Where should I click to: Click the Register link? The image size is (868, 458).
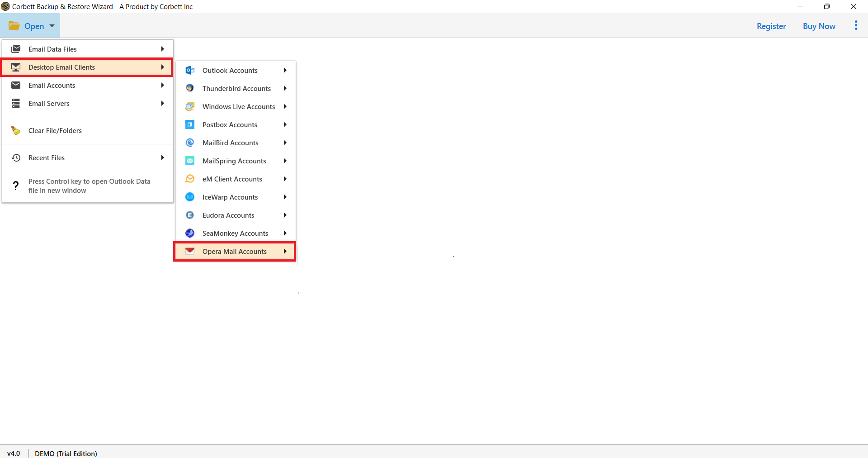pyautogui.click(x=771, y=26)
